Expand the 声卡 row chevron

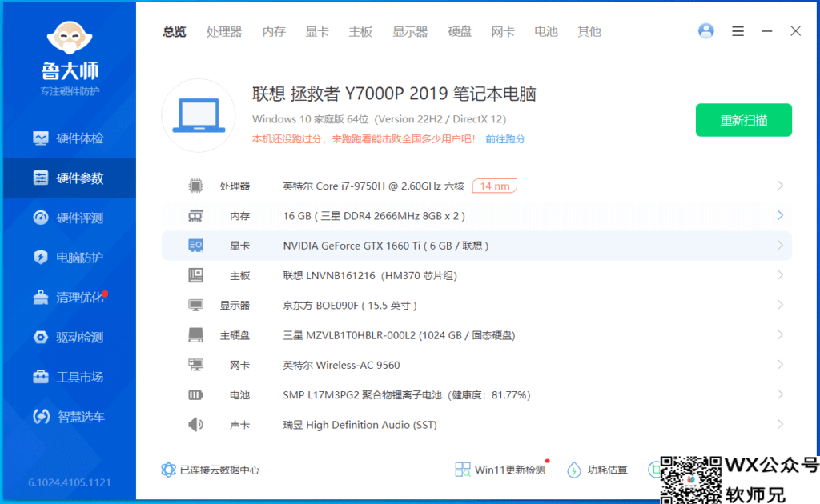780,424
